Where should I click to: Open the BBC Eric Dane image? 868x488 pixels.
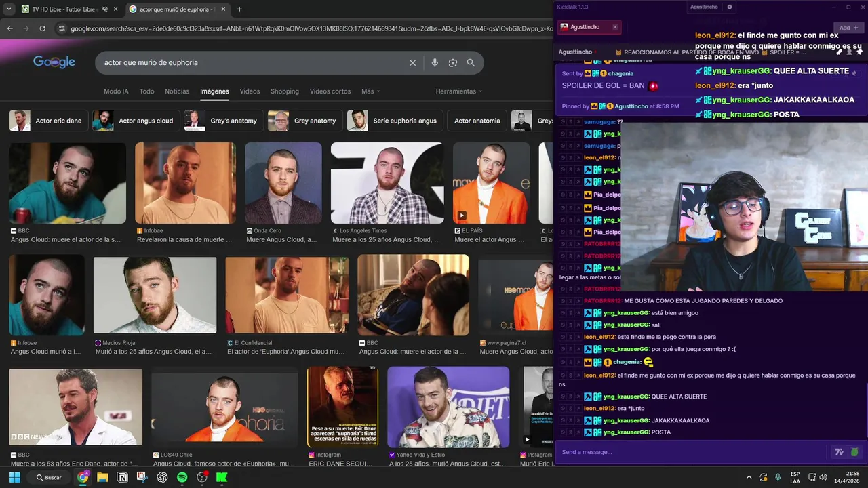point(75,407)
